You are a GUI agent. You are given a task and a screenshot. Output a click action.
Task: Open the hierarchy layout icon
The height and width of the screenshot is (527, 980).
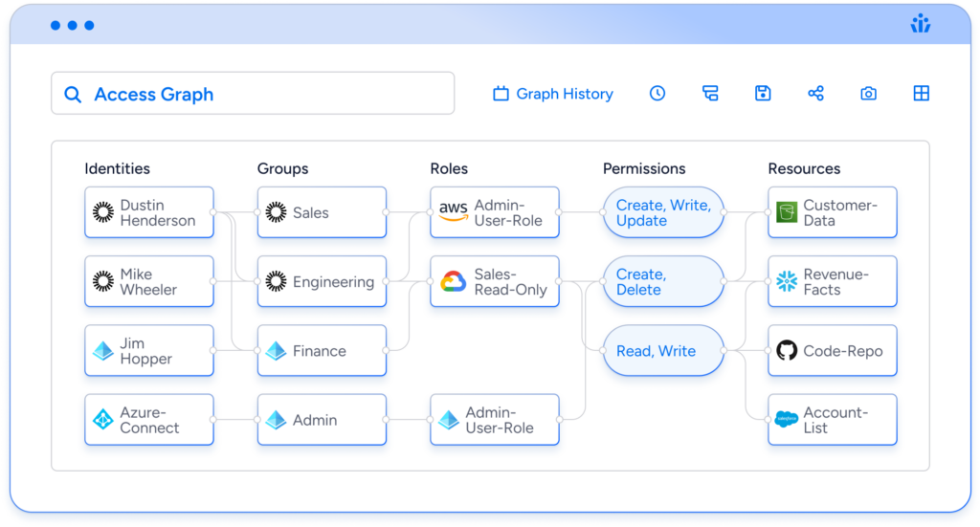[710, 94]
